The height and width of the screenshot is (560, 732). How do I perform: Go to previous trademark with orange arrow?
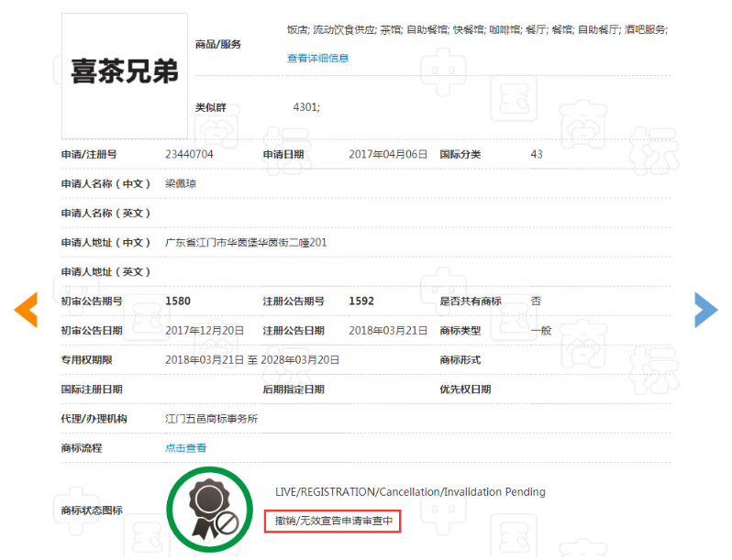pos(26,310)
